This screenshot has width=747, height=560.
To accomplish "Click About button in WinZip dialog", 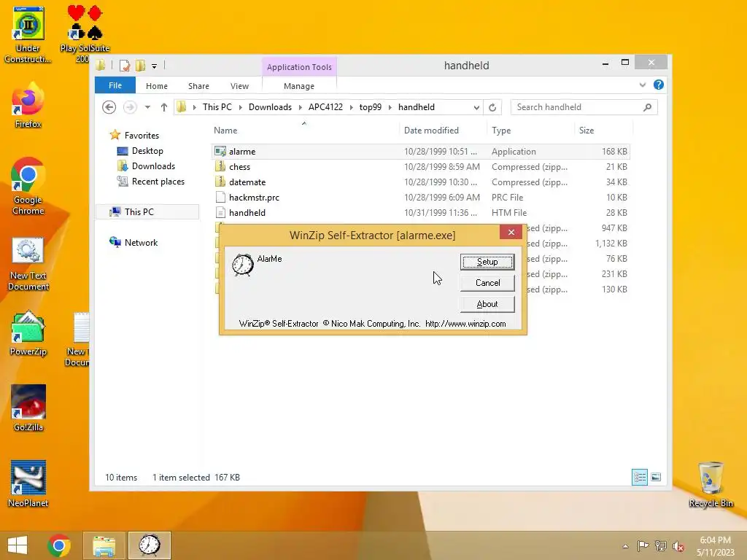I will pyautogui.click(x=487, y=304).
